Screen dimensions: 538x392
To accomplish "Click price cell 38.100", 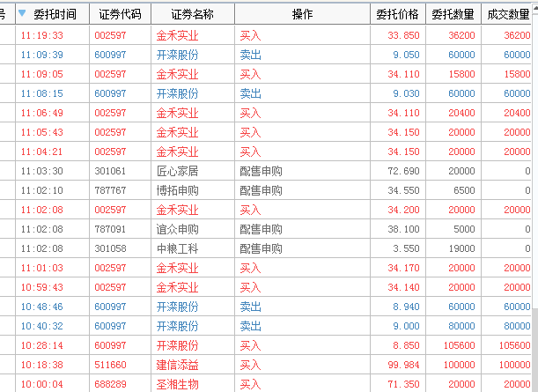I will click(x=403, y=229).
